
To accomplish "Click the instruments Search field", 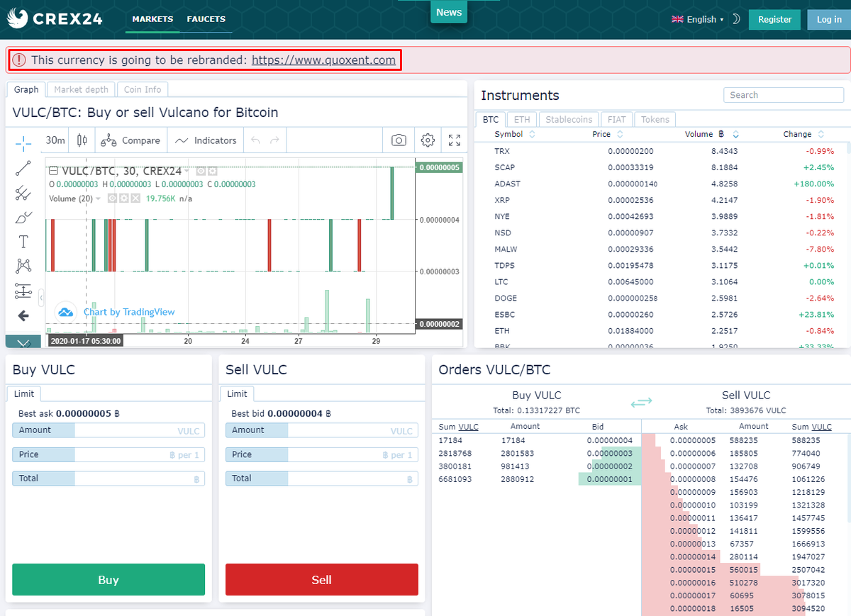I will pyautogui.click(x=784, y=95).
